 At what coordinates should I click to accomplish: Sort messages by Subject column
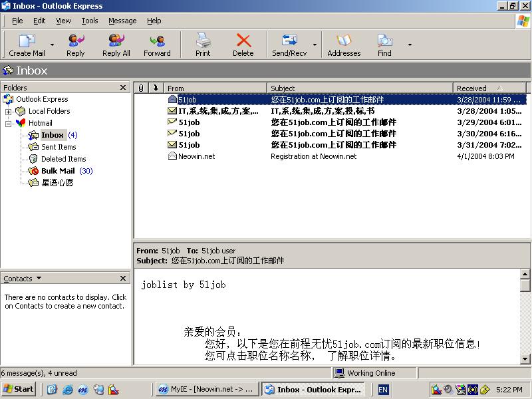point(360,88)
